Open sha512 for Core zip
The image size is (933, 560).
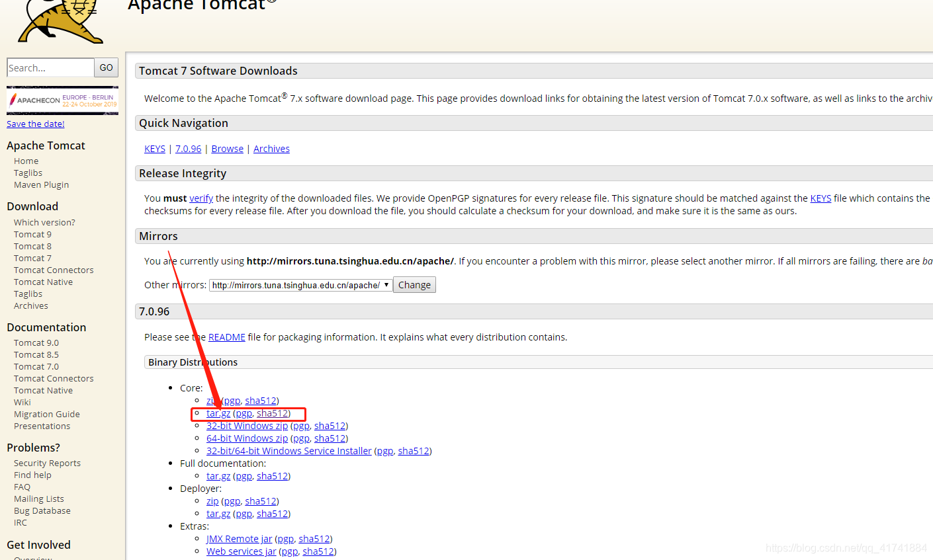coord(261,401)
